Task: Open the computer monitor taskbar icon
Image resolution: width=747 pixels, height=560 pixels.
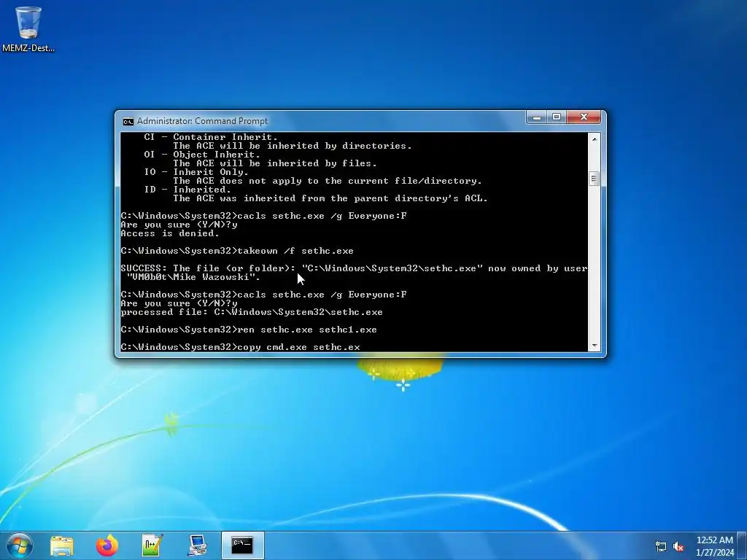Action: point(197,545)
